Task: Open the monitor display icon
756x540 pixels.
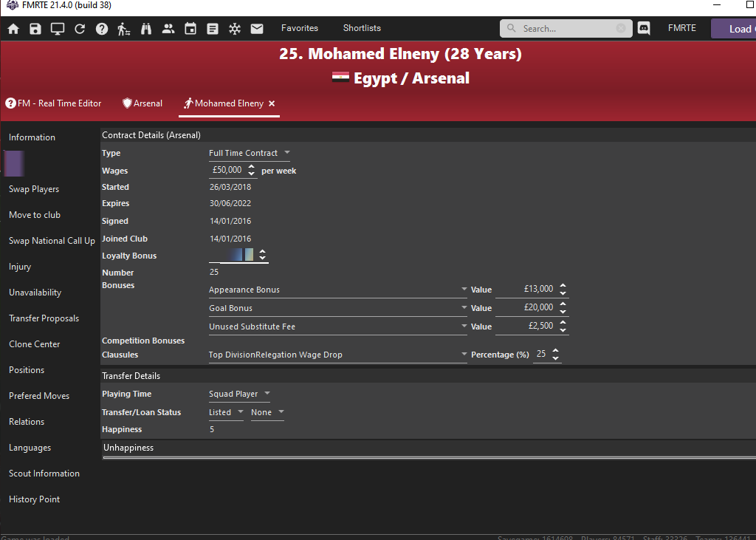Action: [x=58, y=29]
